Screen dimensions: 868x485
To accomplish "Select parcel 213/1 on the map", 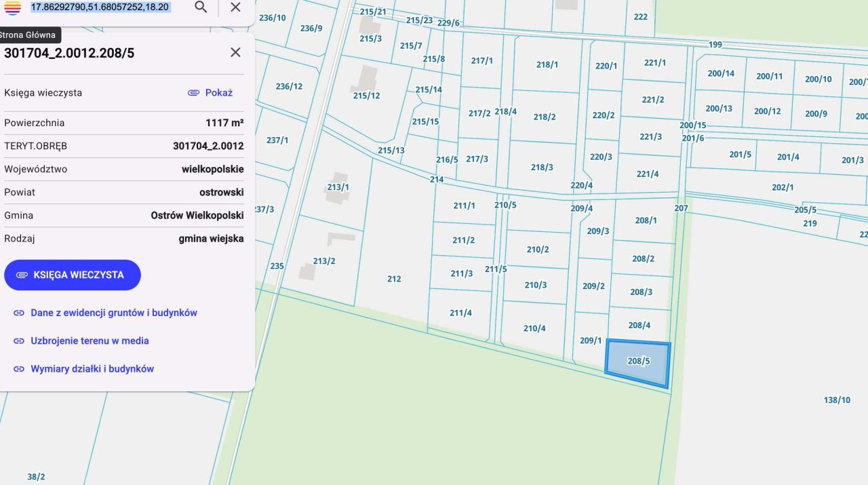I will click(338, 187).
